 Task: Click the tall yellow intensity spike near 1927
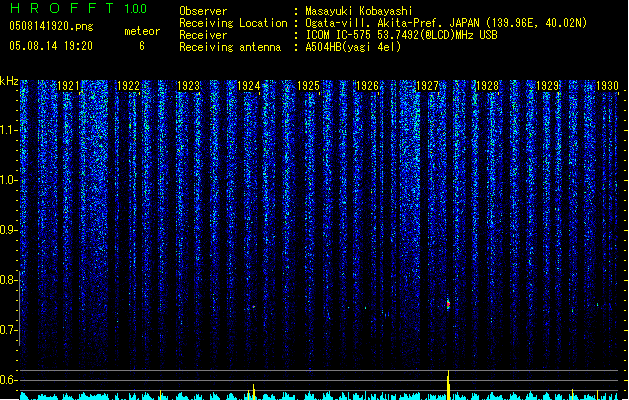(448, 385)
